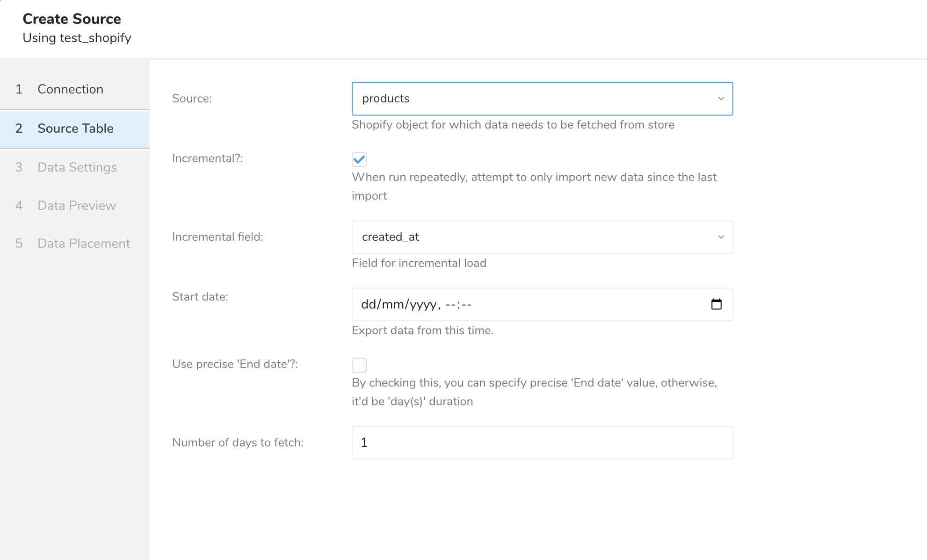This screenshot has width=927, height=560.
Task: Click the Number of days to fetch label
Action: pyautogui.click(x=238, y=443)
